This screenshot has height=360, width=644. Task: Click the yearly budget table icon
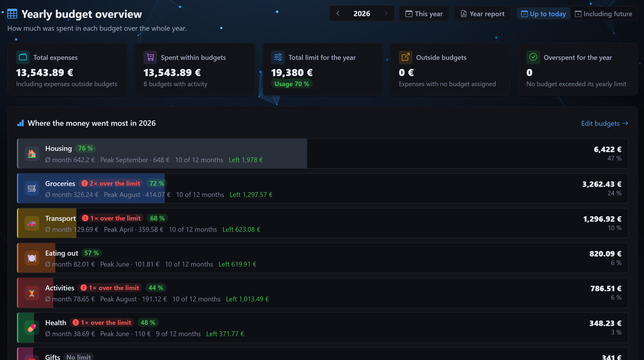tap(12, 14)
